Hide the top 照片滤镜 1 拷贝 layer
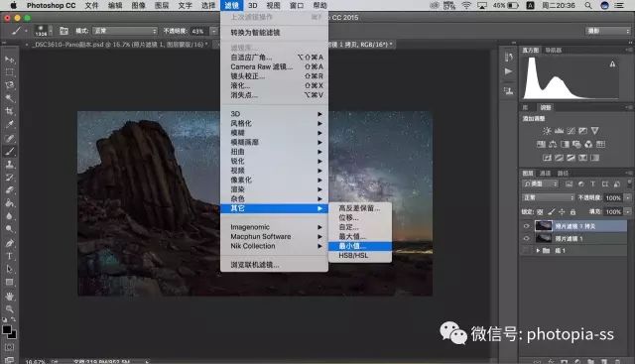Image resolution: width=635 pixels, height=364 pixels. (526, 226)
